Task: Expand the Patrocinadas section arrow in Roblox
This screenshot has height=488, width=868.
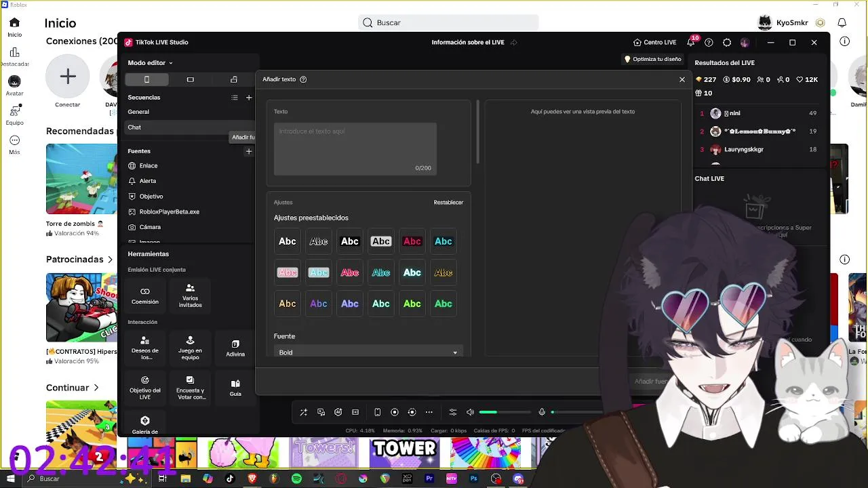Action: (110, 260)
